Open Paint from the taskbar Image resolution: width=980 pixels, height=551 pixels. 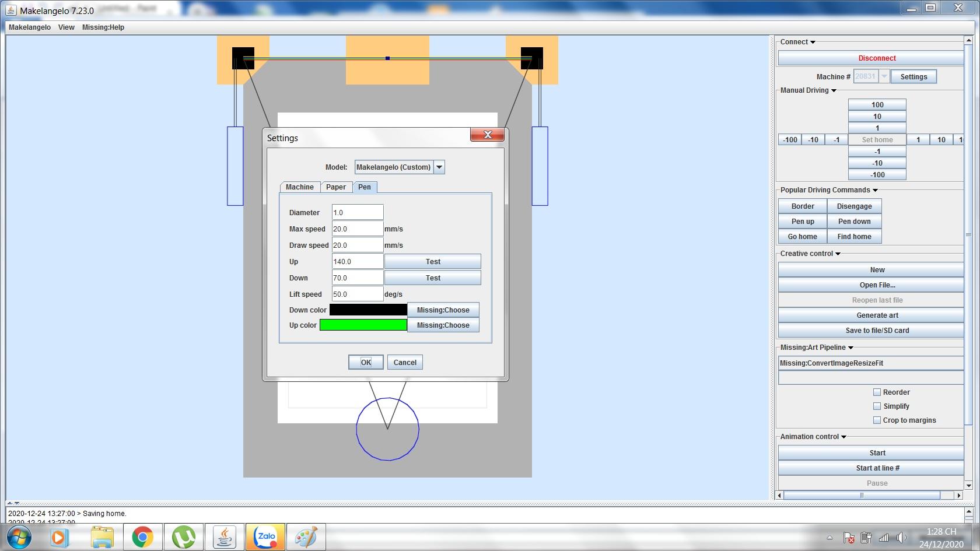(x=306, y=537)
